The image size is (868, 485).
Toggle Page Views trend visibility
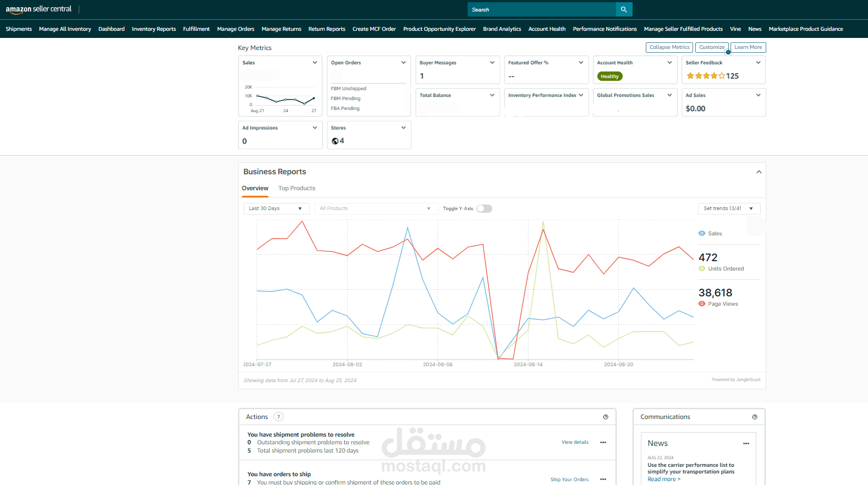702,304
